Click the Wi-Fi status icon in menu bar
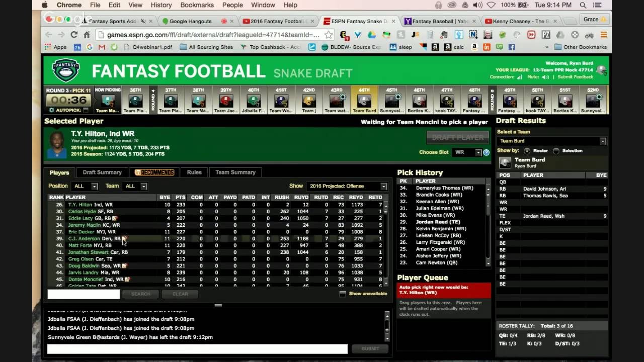The height and width of the screenshot is (362, 644). pos(491,5)
